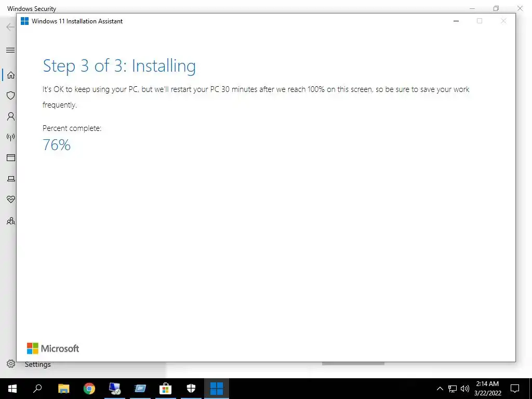Open network status tray icon
Image resolution: width=532 pixels, height=399 pixels.
click(x=453, y=389)
